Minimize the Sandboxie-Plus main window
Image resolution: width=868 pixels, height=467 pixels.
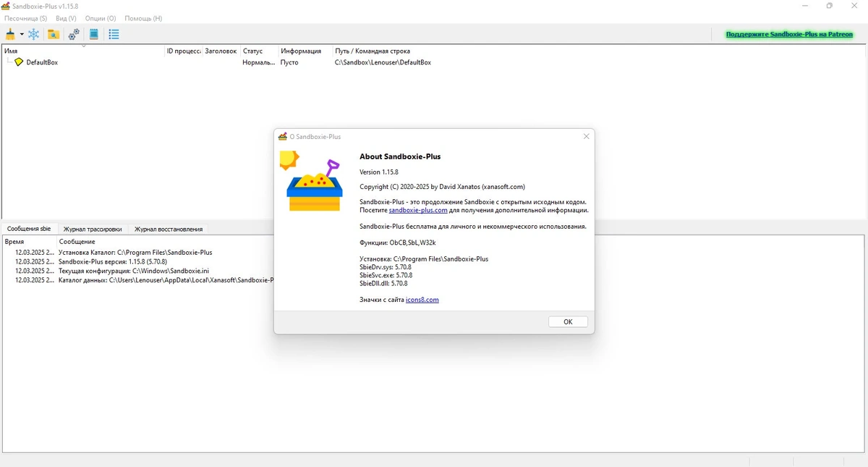(805, 6)
